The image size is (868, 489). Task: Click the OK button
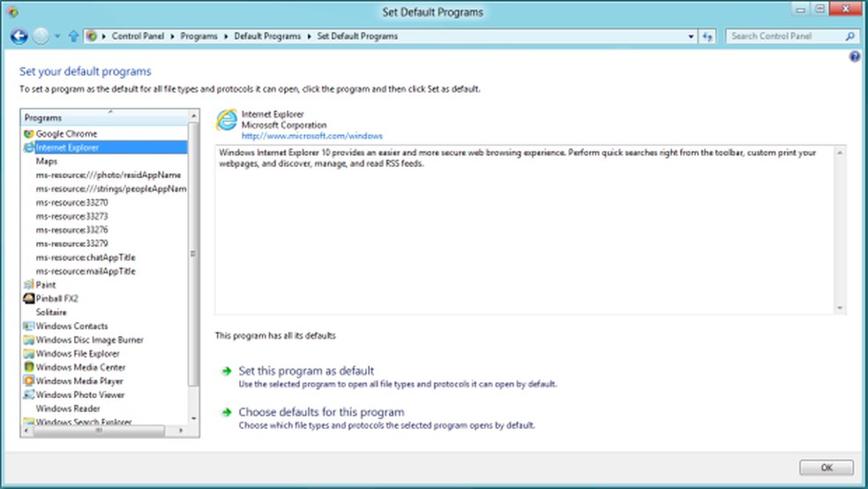tap(827, 468)
